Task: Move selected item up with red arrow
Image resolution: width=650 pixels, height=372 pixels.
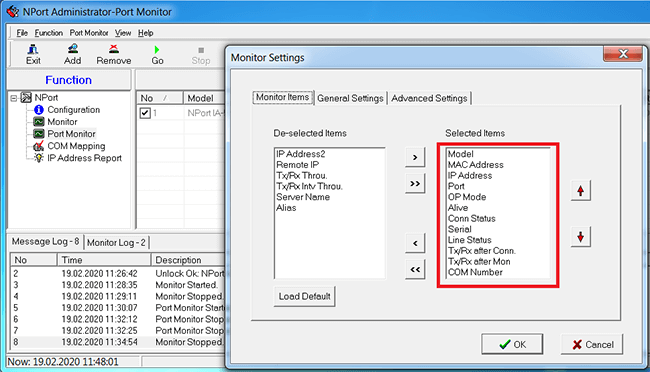Action: (580, 191)
